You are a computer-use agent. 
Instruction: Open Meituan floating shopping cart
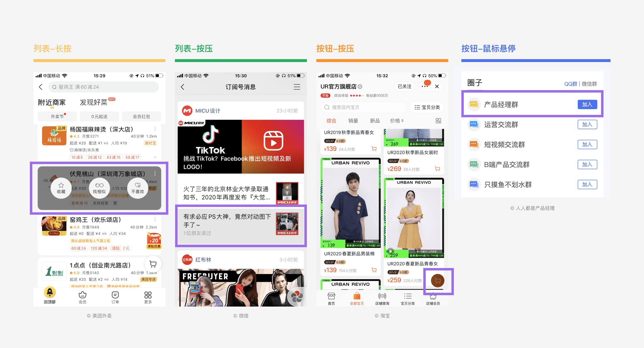point(153,264)
